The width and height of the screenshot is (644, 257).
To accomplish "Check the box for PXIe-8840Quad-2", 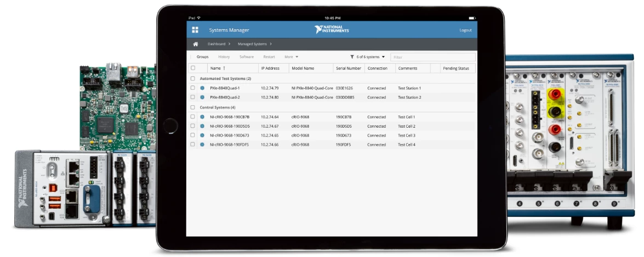I will (192, 98).
